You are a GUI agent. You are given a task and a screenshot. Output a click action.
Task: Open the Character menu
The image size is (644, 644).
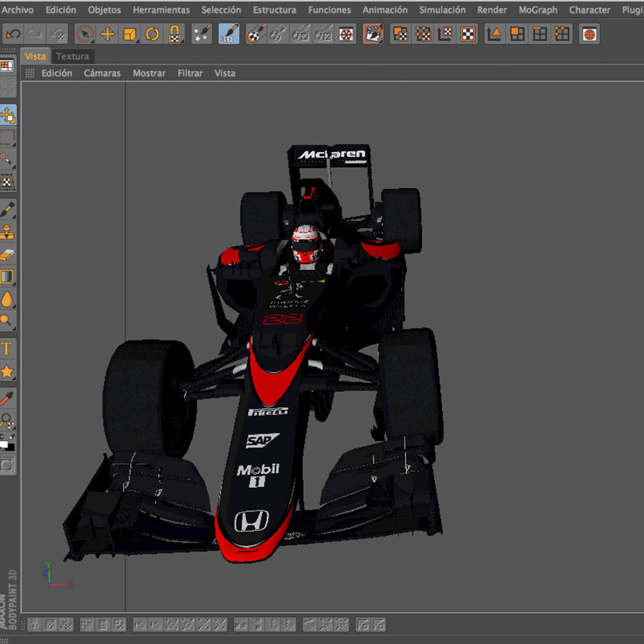click(590, 10)
